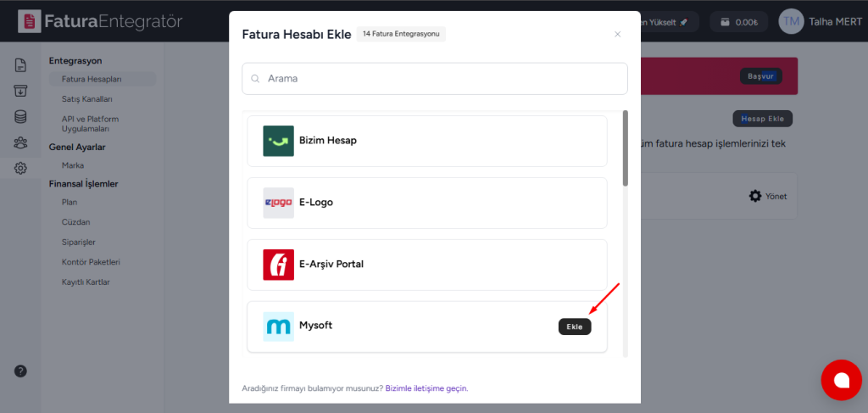
Task: Open the red chat support bubble
Action: (842, 380)
